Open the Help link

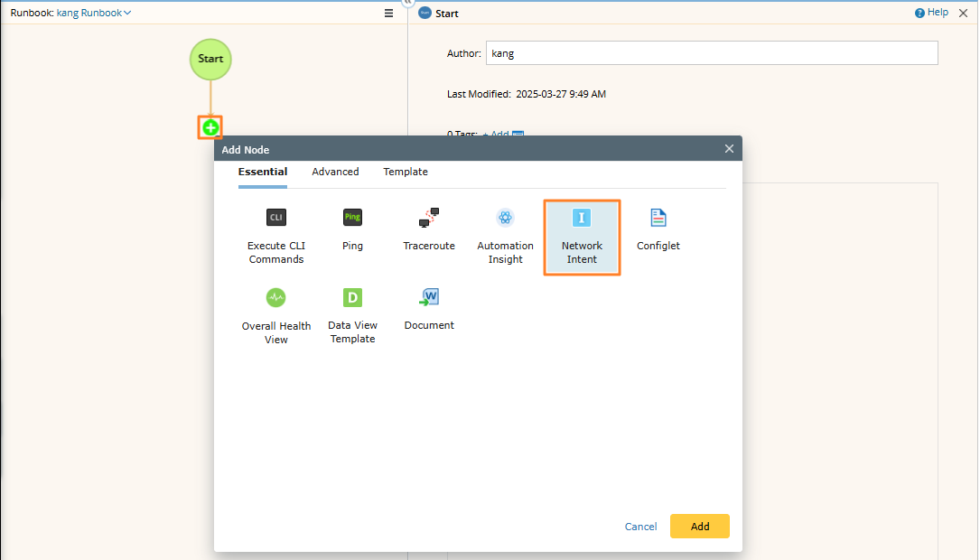[938, 13]
